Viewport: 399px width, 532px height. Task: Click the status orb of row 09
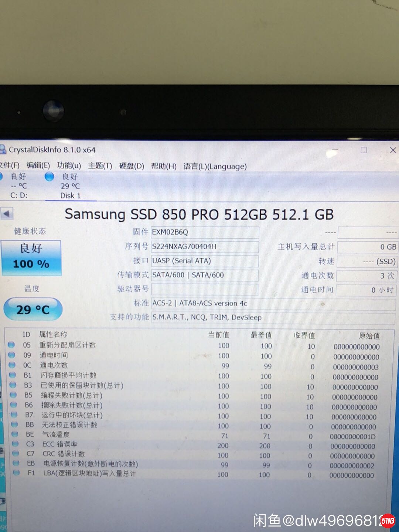pos(11,355)
